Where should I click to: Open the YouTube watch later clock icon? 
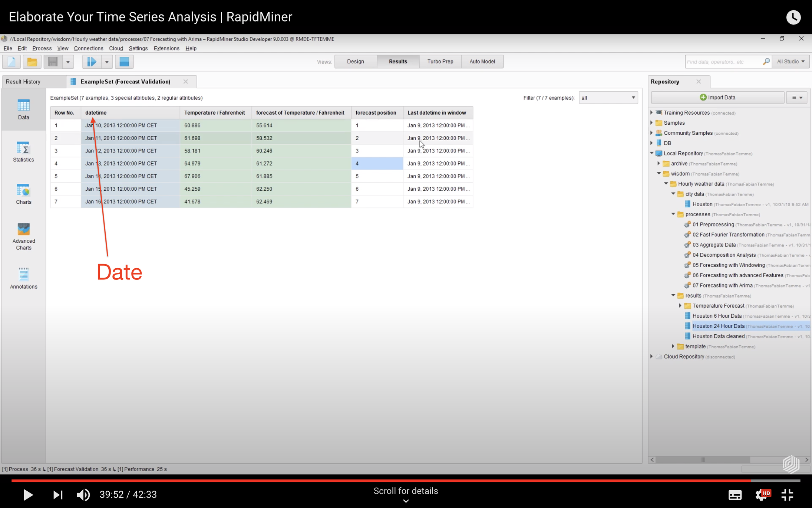click(793, 17)
